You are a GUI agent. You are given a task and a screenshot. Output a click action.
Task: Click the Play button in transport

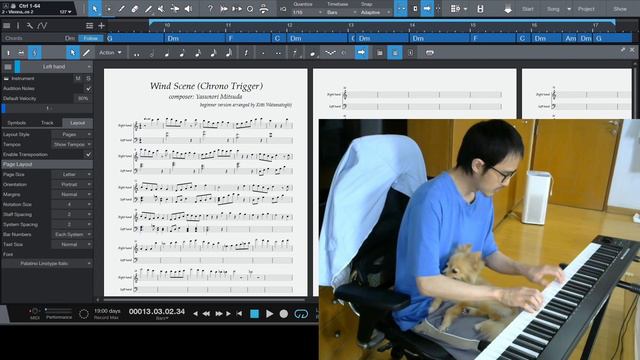tap(269, 313)
